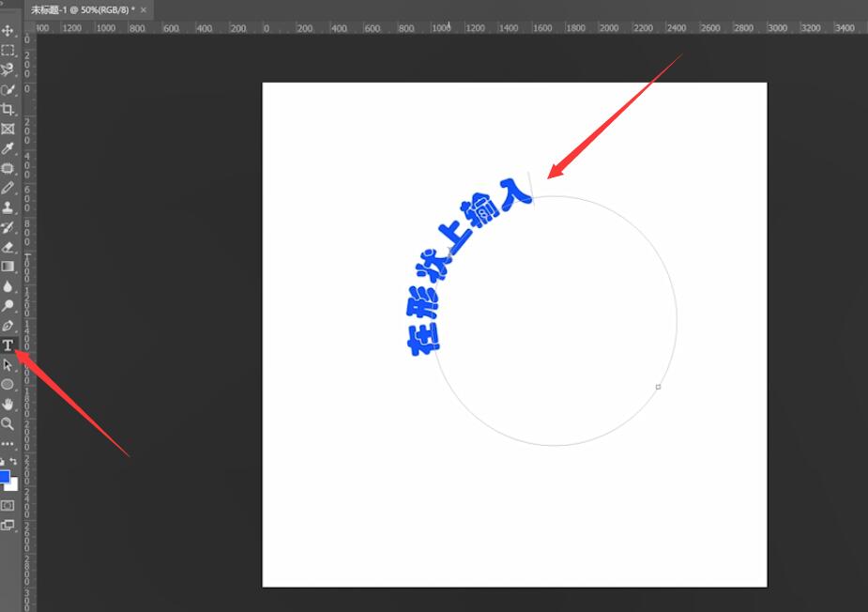Open the white background color picker
This screenshot has height=612, width=868.
click(13, 485)
